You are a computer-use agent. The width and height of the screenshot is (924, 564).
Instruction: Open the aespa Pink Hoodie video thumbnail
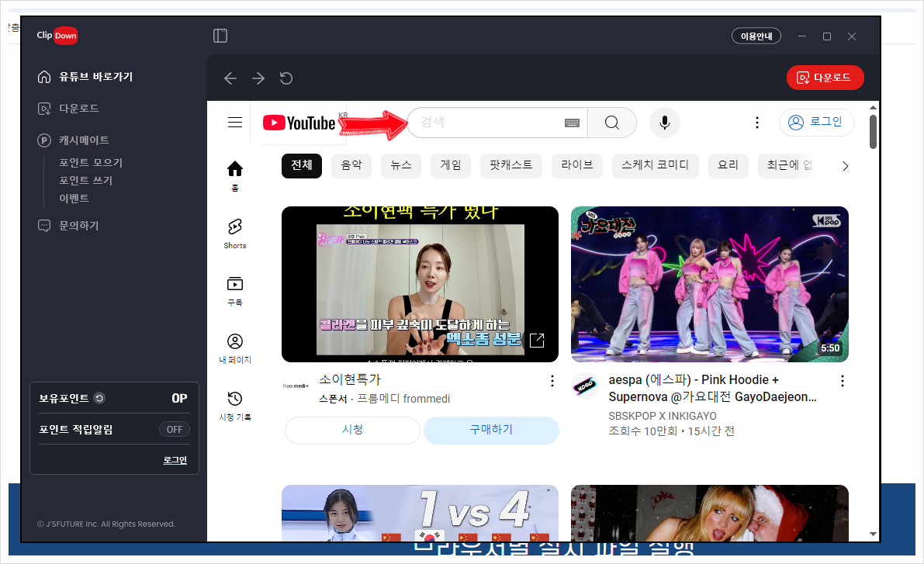[x=710, y=284]
